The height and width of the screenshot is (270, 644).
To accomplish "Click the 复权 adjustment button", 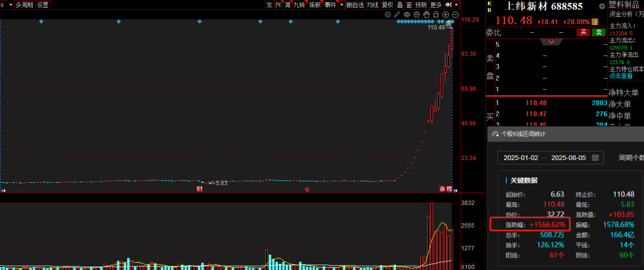I will [x=388, y=5].
